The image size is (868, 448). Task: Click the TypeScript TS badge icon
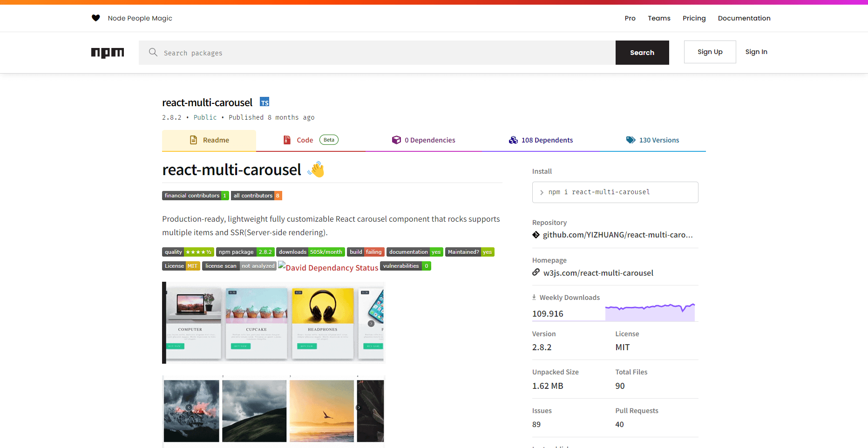tap(264, 102)
